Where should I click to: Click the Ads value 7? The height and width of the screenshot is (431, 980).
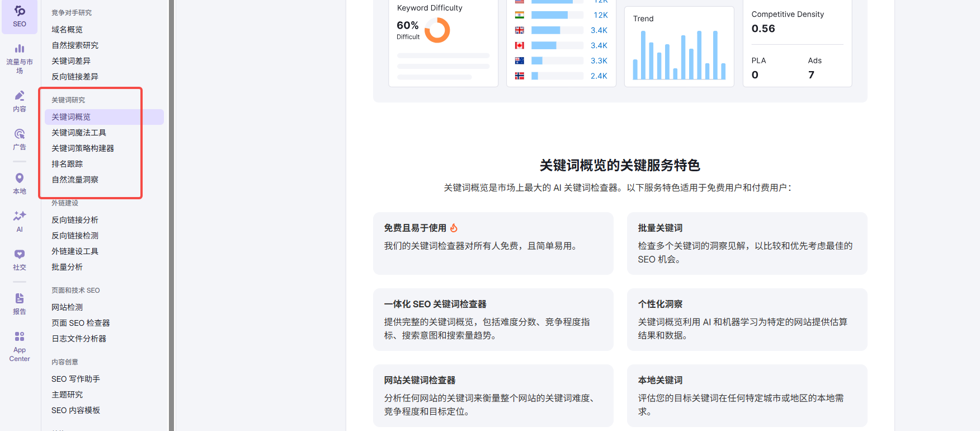pyautogui.click(x=811, y=75)
